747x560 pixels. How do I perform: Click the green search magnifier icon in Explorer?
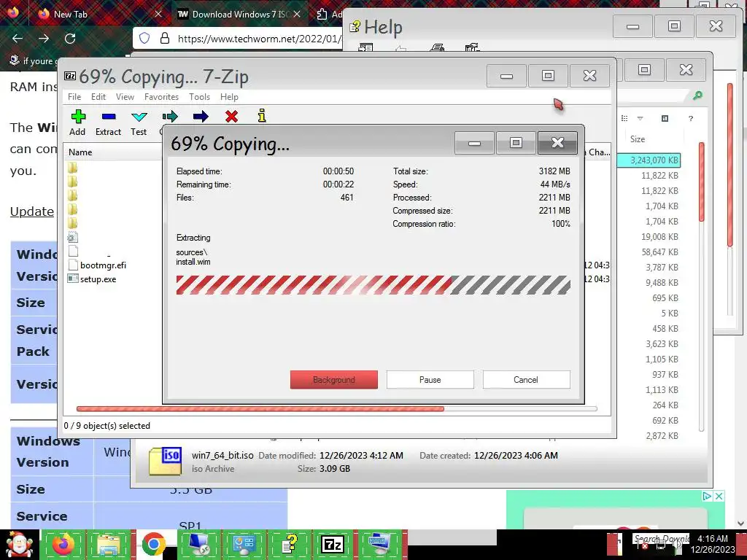click(697, 96)
